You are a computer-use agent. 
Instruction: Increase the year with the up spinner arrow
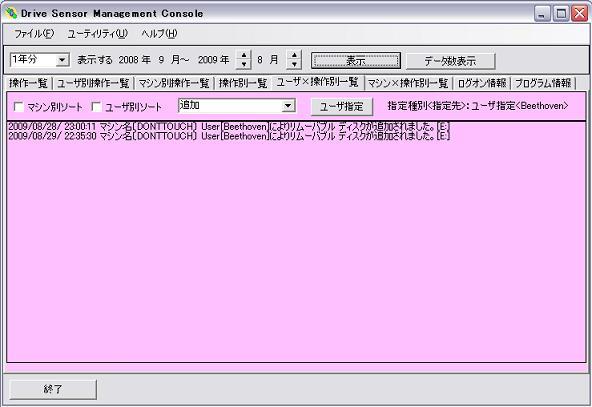coord(244,55)
